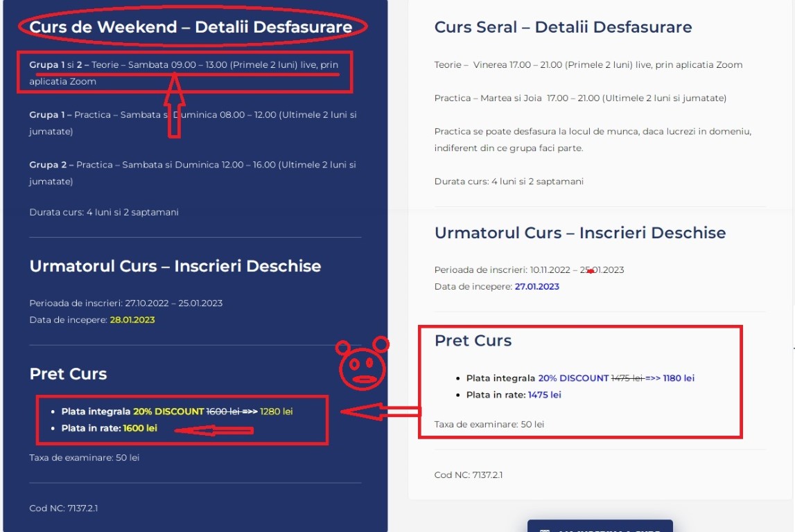Click the large left-pointing arrow between price boxes
Image resolution: width=795 pixels, height=532 pixels.
pos(381,412)
